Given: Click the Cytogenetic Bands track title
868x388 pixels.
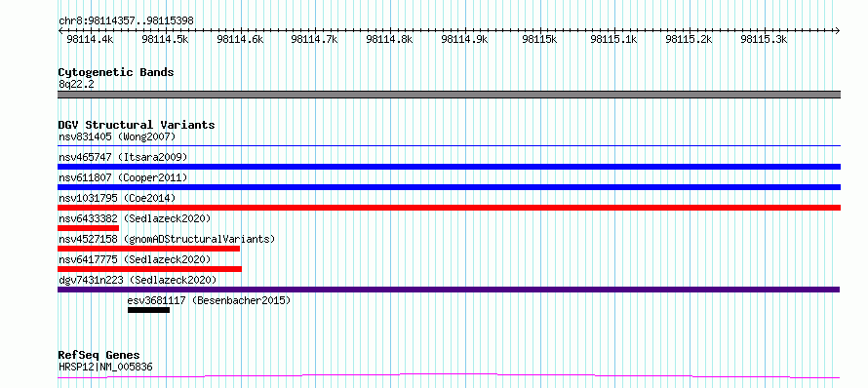Looking at the screenshot, I should pos(116,72).
